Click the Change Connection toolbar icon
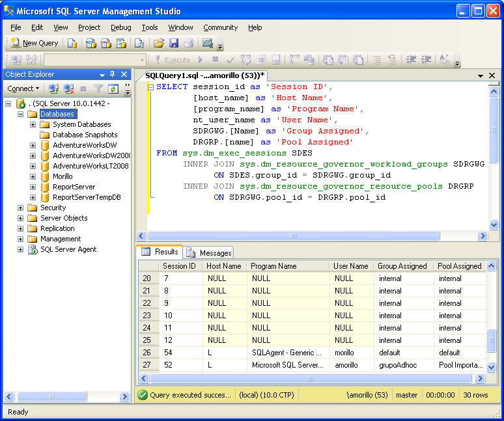Screen dimensions: 504x421 31,60
